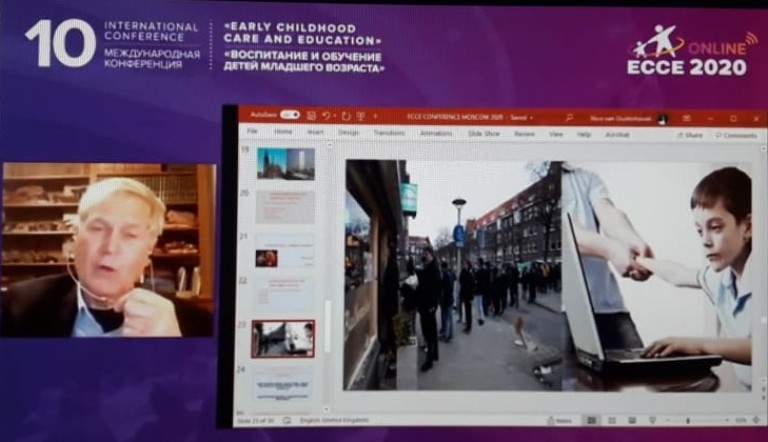This screenshot has height=442, width=768.
Task: Click the zoom percentage value
Action: coord(741,420)
